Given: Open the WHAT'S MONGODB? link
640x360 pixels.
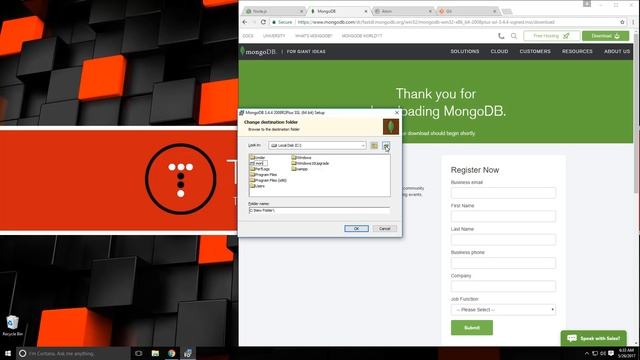Looking at the screenshot, I should coord(313,36).
